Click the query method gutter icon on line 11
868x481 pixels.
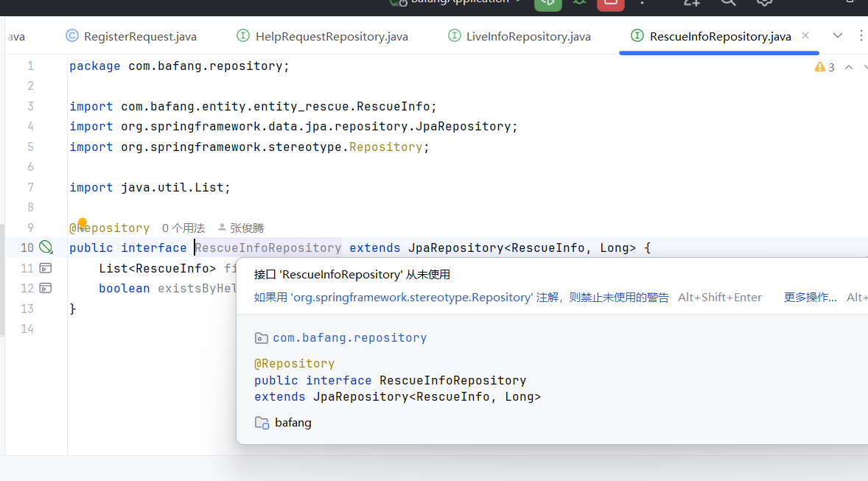tap(46, 268)
